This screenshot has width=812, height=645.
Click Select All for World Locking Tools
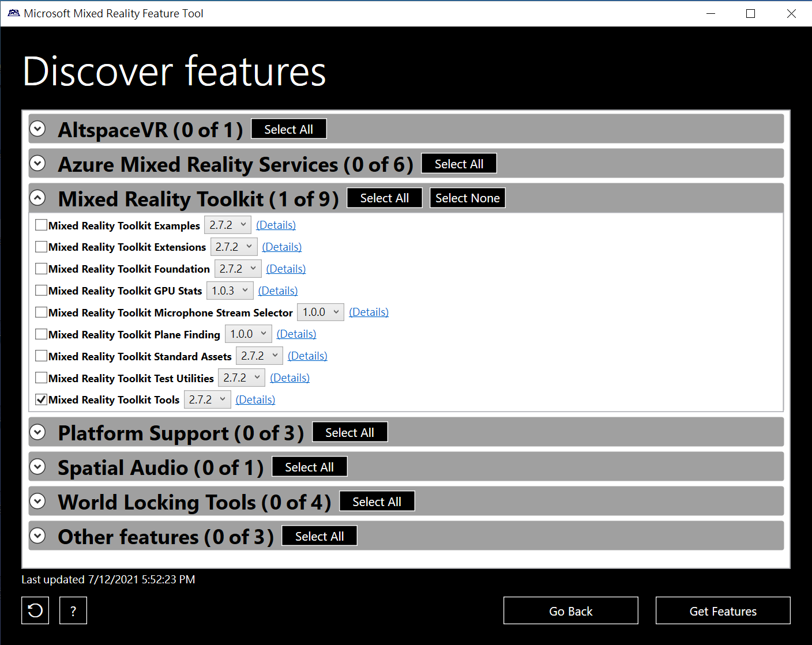[377, 501]
